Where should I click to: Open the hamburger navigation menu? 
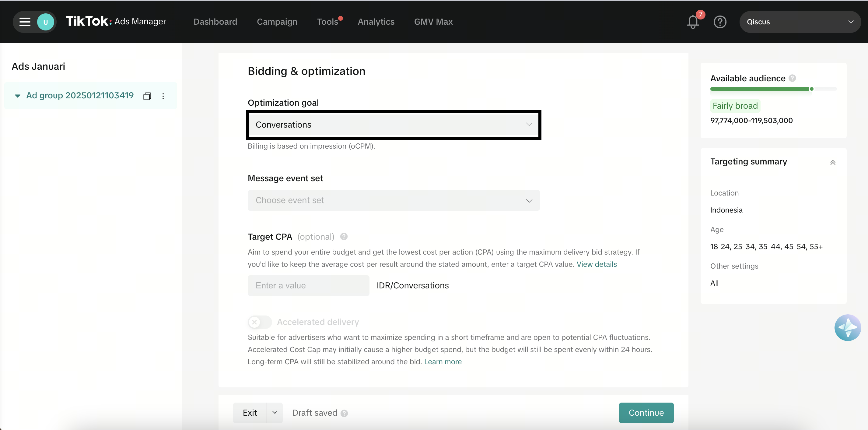coord(25,22)
